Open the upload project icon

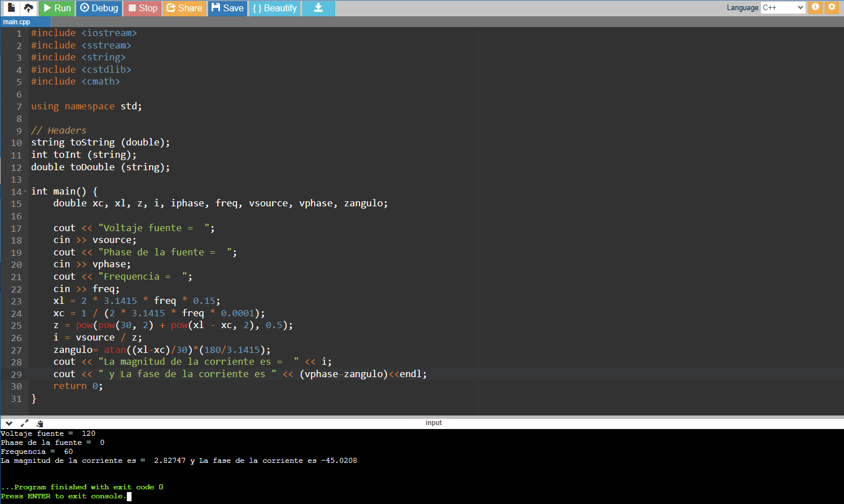click(x=28, y=8)
